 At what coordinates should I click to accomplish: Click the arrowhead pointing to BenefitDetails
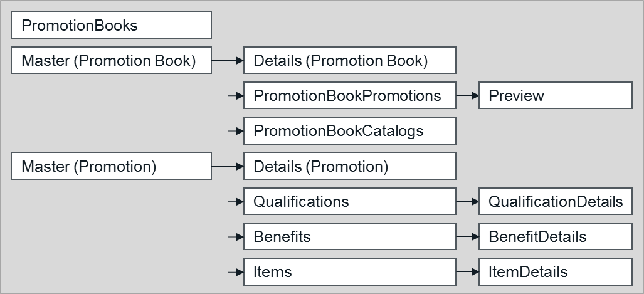point(475,237)
